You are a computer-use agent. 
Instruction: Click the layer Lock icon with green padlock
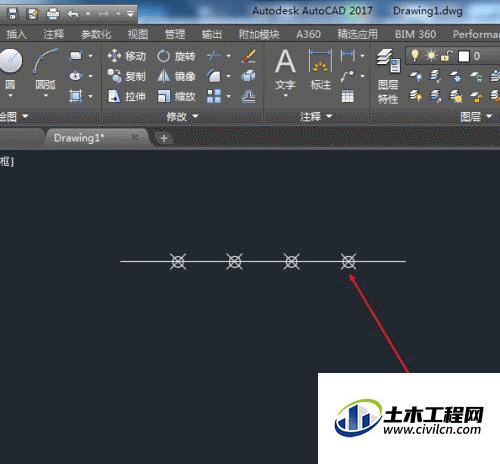(x=476, y=77)
